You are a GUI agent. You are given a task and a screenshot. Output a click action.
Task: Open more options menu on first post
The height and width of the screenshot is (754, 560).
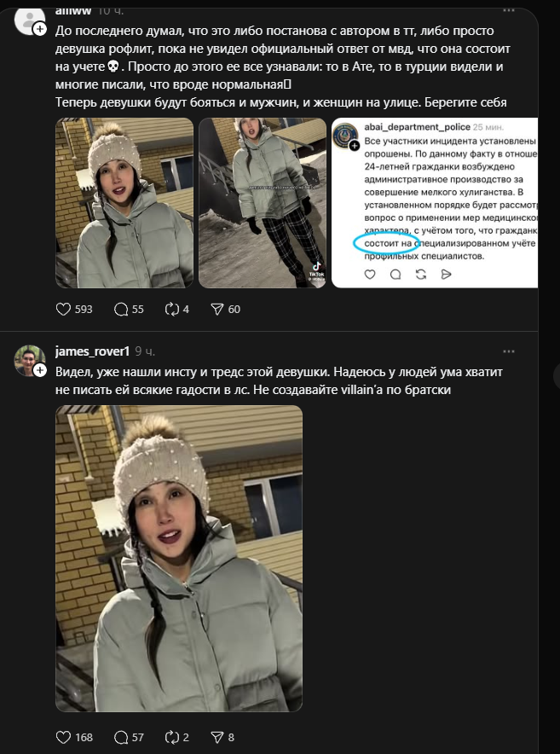(x=509, y=10)
